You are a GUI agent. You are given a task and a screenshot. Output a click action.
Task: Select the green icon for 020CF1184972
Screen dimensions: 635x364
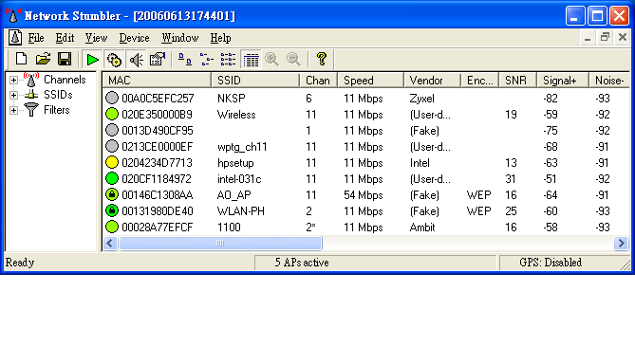point(112,178)
